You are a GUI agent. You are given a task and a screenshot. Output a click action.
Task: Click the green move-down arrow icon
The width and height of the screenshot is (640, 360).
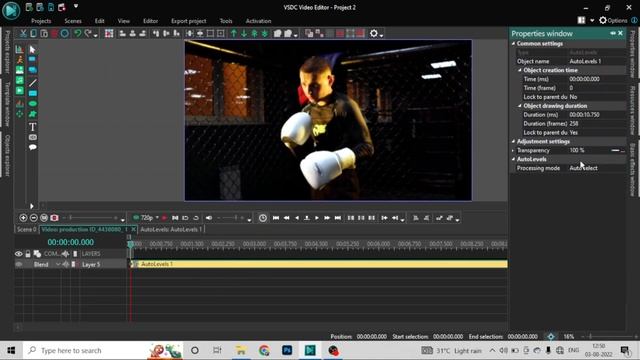244,33
